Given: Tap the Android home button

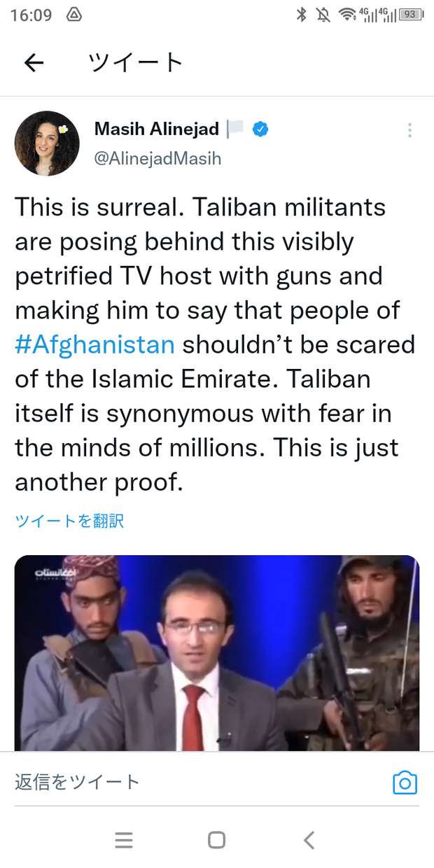Looking at the screenshot, I should coord(217,840).
